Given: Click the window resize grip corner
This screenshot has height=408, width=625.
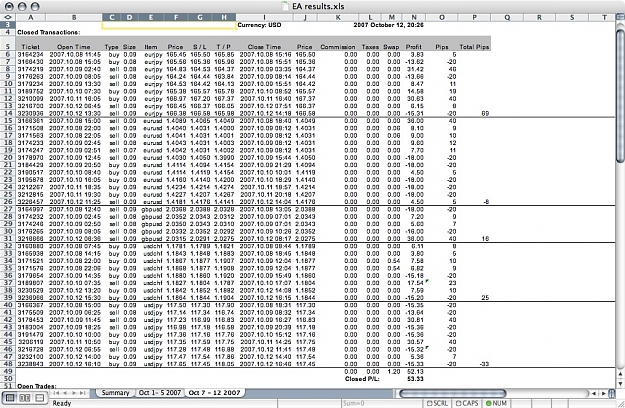Looking at the screenshot, I should (620, 403).
